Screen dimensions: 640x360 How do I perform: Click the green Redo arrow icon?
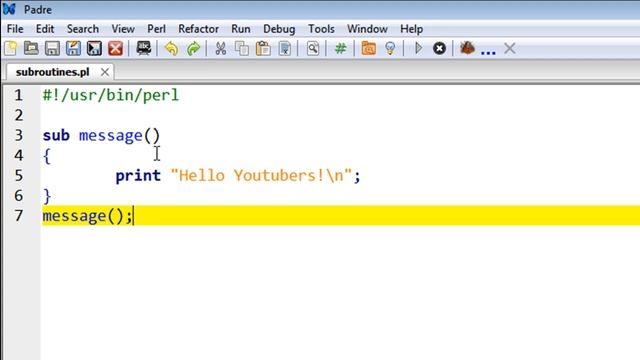click(193, 49)
